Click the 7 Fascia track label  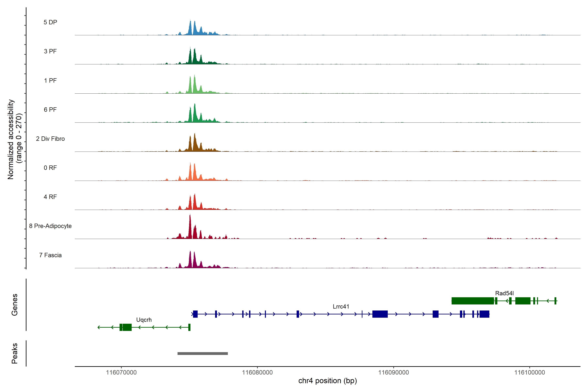click(50, 255)
